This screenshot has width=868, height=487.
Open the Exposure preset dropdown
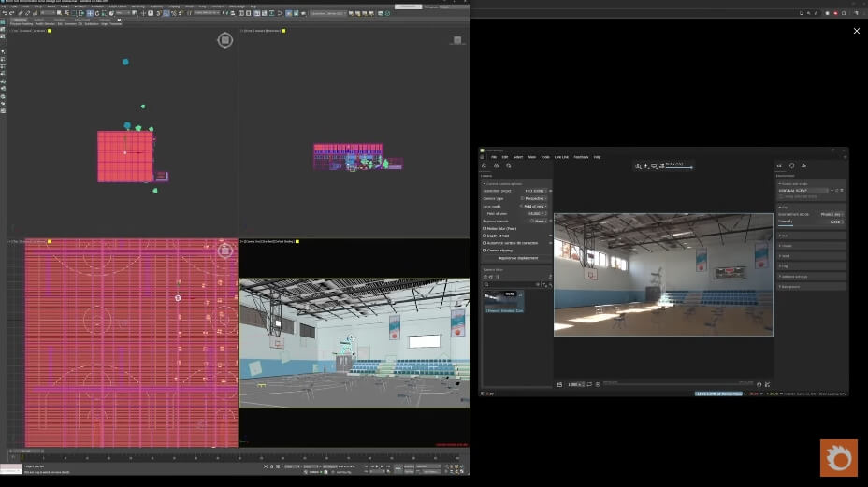coord(536,191)
